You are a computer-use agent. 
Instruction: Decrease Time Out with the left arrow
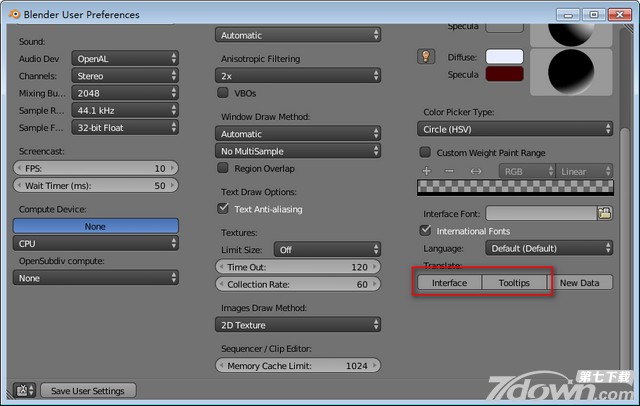222,267
